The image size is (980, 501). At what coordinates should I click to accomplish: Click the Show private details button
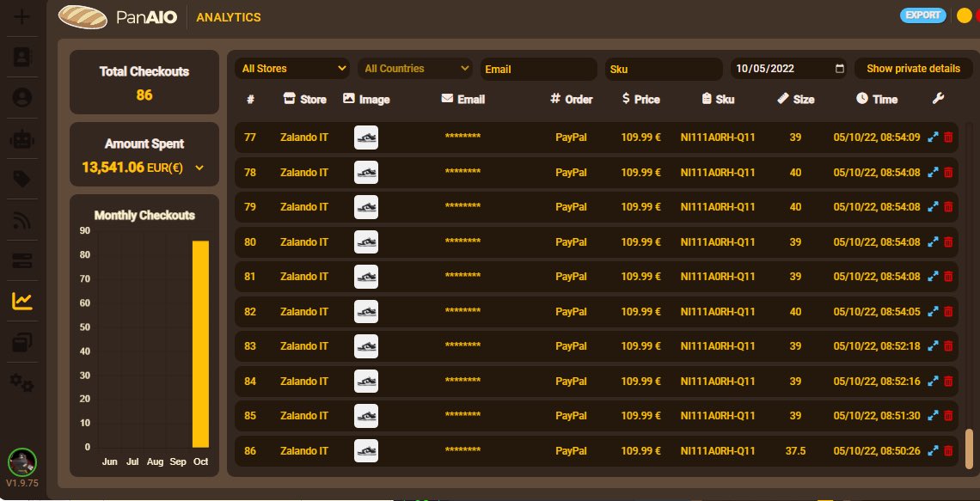(913, 69)
